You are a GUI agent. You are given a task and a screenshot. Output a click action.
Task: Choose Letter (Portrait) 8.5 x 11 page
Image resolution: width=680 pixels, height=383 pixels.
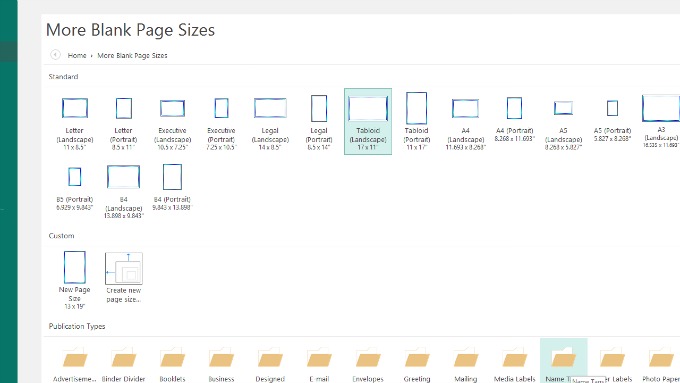click(x=124, y=122)
